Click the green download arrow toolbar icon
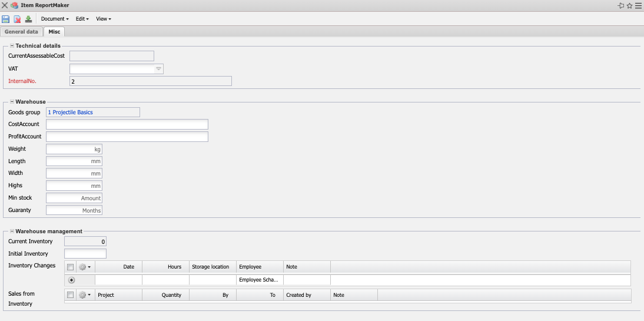The width and height of the screenshot is (644, 321). (x=28, y=19)
